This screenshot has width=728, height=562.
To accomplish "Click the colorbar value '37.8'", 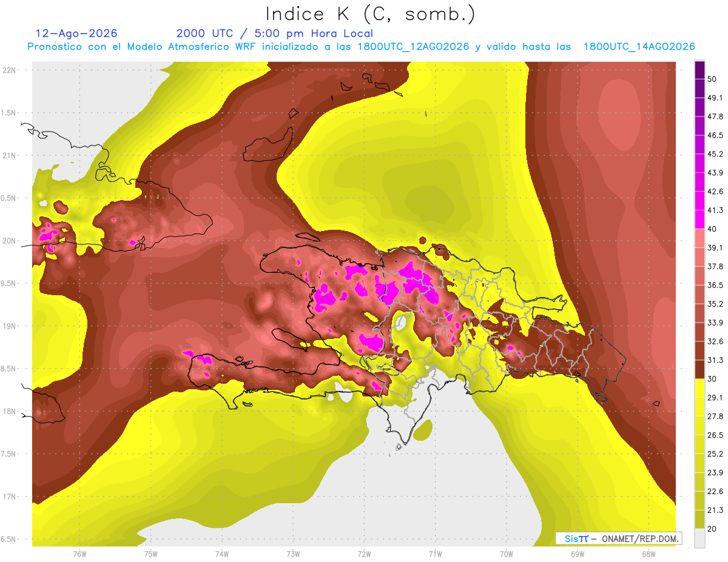I will coord(715,267).
